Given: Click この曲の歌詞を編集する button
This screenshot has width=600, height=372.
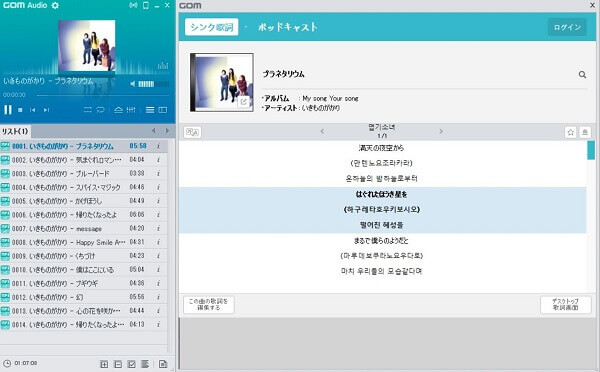Looking at the screenshot, I should 209,305.
